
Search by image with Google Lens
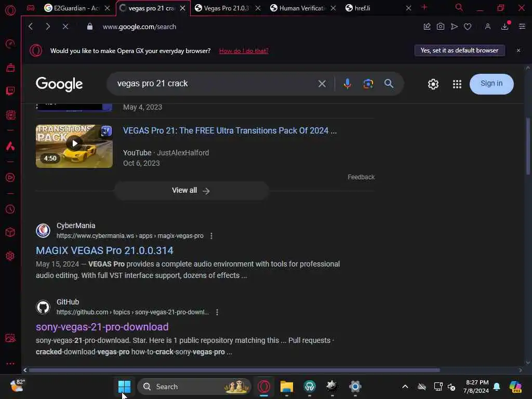click(368, 84)
